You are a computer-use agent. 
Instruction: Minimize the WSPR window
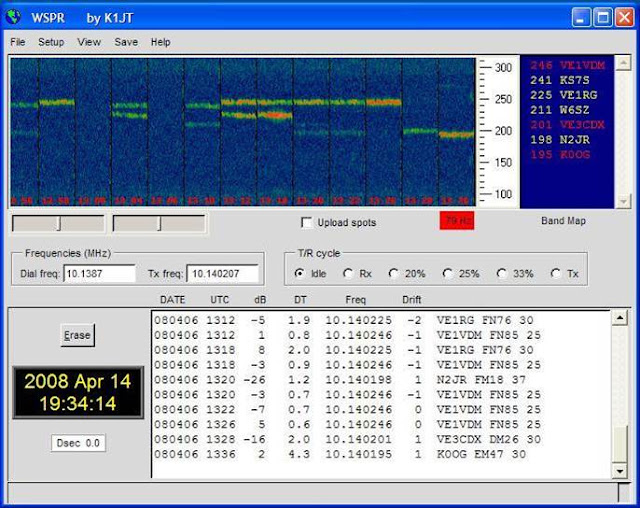pyautogui.click(x=581, y=18)
